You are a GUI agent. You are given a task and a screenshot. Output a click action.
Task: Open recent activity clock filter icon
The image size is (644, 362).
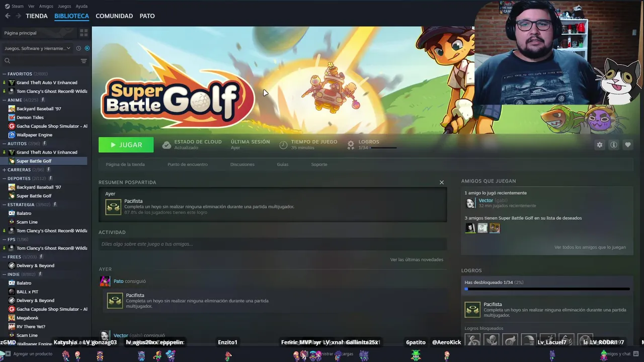(78, 48)
